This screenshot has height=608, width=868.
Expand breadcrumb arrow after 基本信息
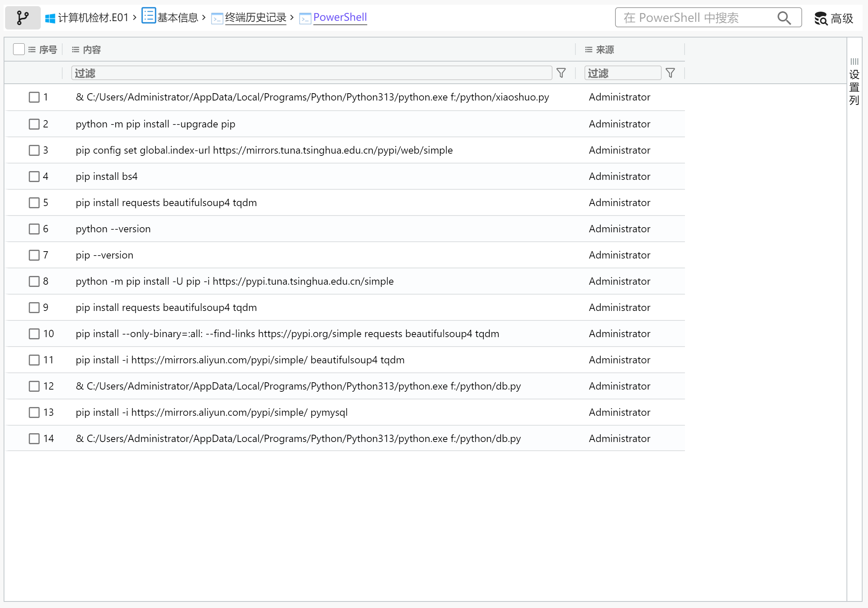pyautogui.click(x=204, y=17)
